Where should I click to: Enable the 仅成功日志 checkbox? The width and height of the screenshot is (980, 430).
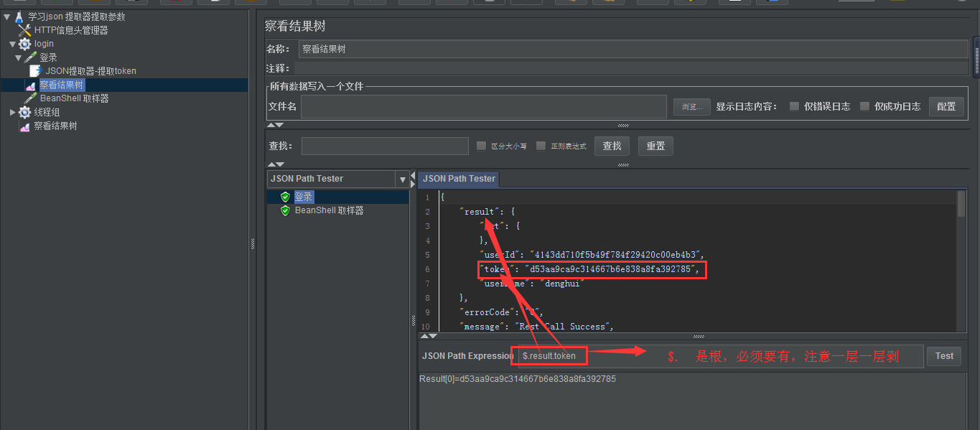(x=864, y=106)
